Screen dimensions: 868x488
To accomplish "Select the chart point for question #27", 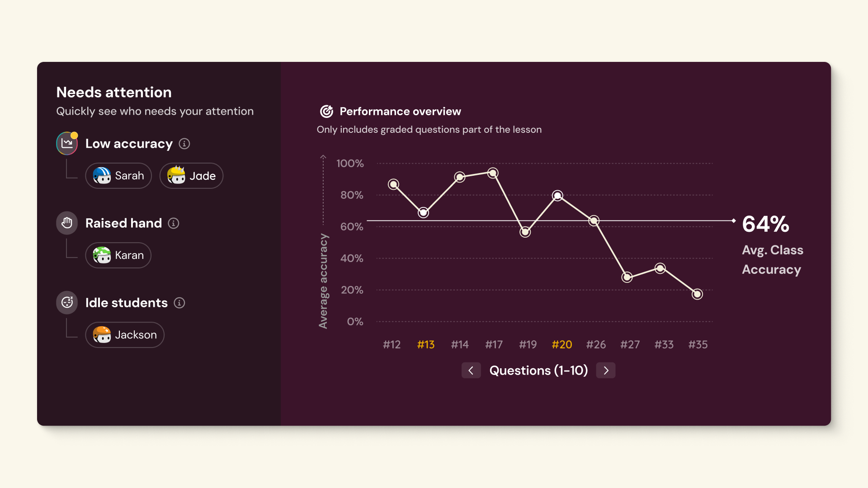I will click(627, 277).
